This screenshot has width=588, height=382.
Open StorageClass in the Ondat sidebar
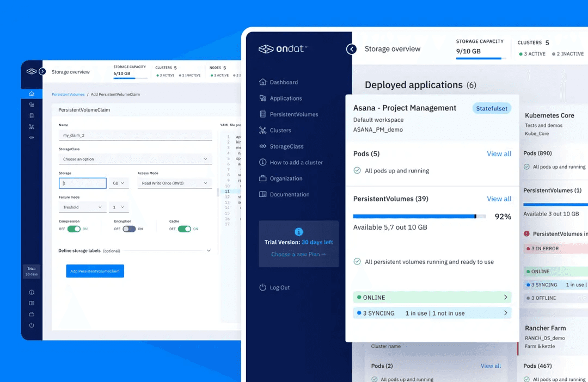coord(287,146)
